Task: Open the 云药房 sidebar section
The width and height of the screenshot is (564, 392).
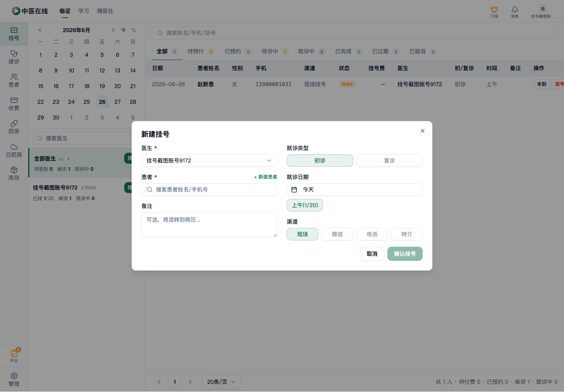Action: (x=14, y=151)
